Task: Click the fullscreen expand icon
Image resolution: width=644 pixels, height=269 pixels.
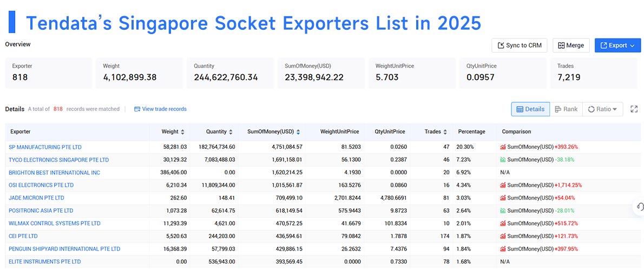Action: 634,109
